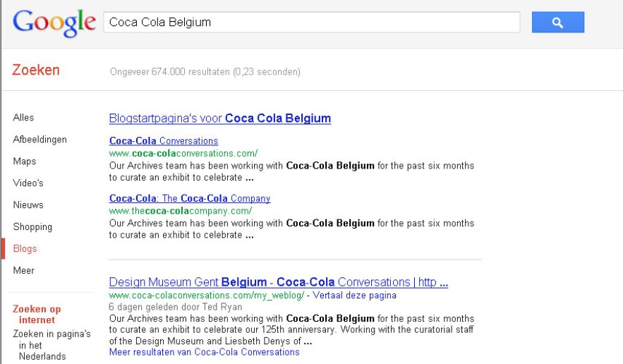Switch to Afbeeldingen results
The image size is (623, 364).
tap(40, 140)
